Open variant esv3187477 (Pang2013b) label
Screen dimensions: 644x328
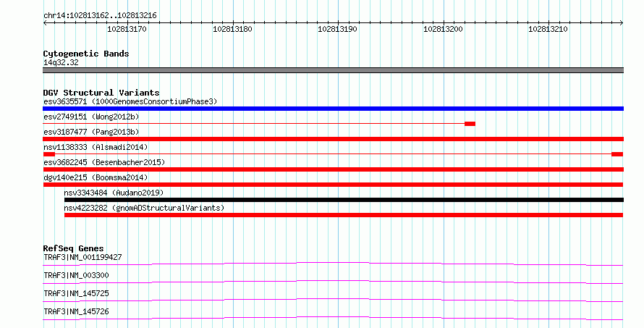pos(91,132)
